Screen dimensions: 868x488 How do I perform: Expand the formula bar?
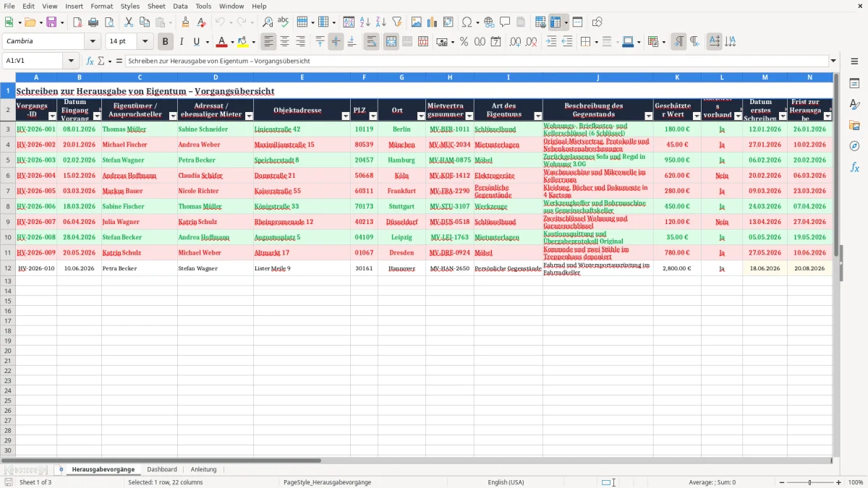(x=833, y=61)
